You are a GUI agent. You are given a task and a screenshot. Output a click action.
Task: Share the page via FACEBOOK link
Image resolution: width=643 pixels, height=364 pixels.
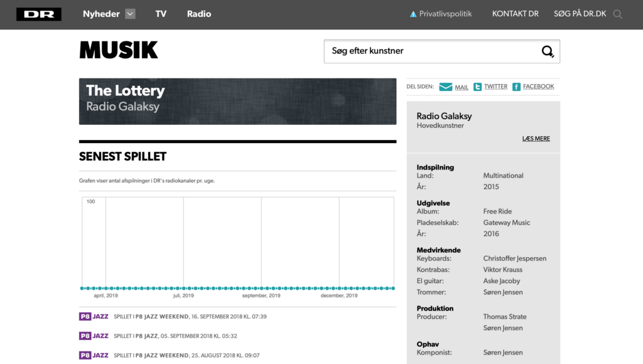tap(538, 87)
